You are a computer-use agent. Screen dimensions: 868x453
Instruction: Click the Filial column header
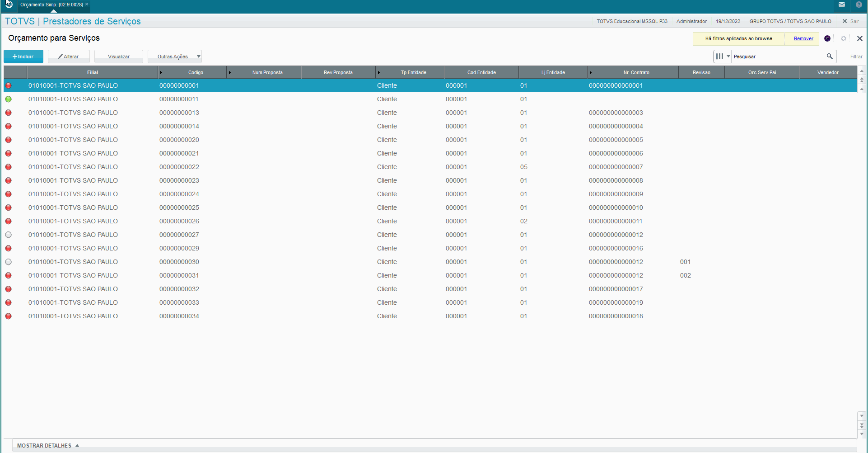93,72
